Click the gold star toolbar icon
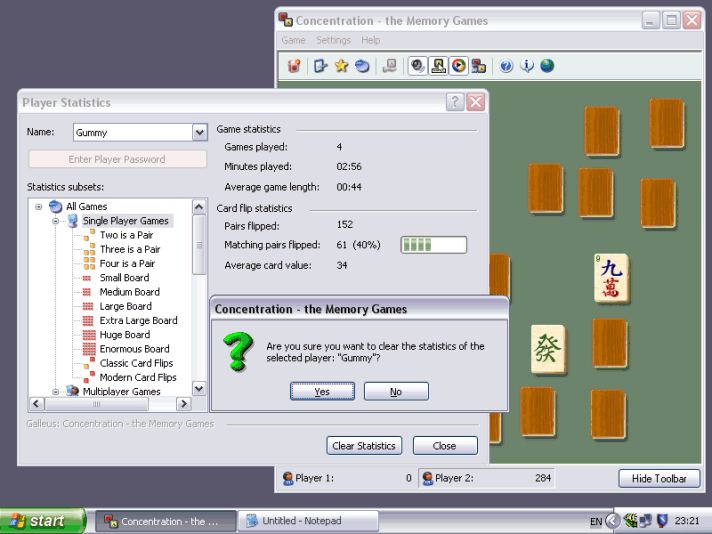Image resolution: width=712 pixels, height=534 pixels. coord(341,66)
